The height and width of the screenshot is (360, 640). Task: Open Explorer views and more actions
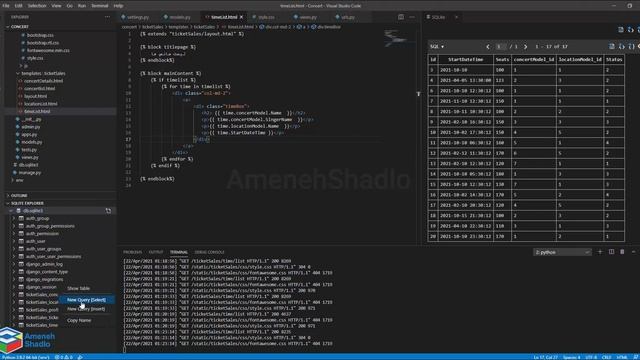[107, 17]
